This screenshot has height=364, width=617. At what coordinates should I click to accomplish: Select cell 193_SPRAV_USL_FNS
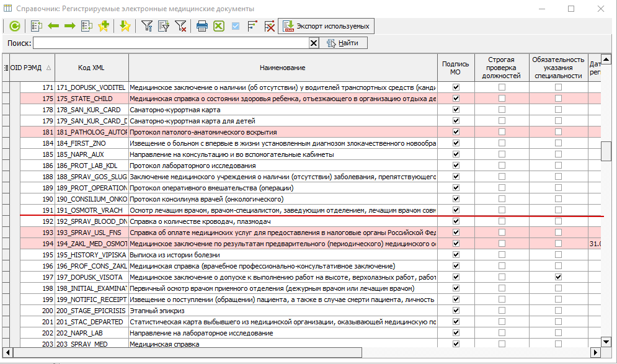click(92, 233)
